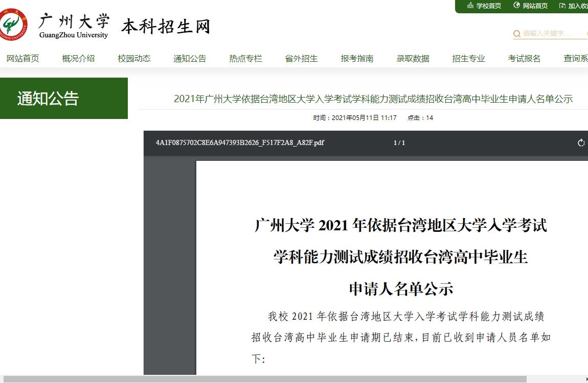The height and width of the screenshot is (383, 588).
Task: Click the 学校首页 building icon
Action: (x=470, y=5)
